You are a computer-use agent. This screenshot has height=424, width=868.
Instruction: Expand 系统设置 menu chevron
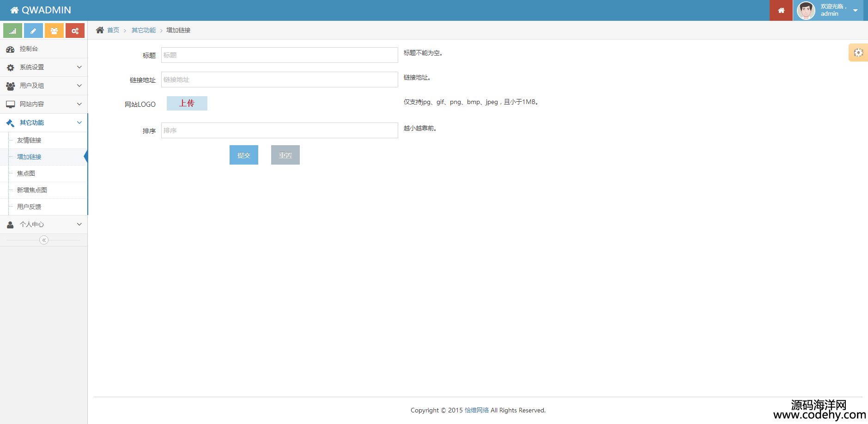79,67
